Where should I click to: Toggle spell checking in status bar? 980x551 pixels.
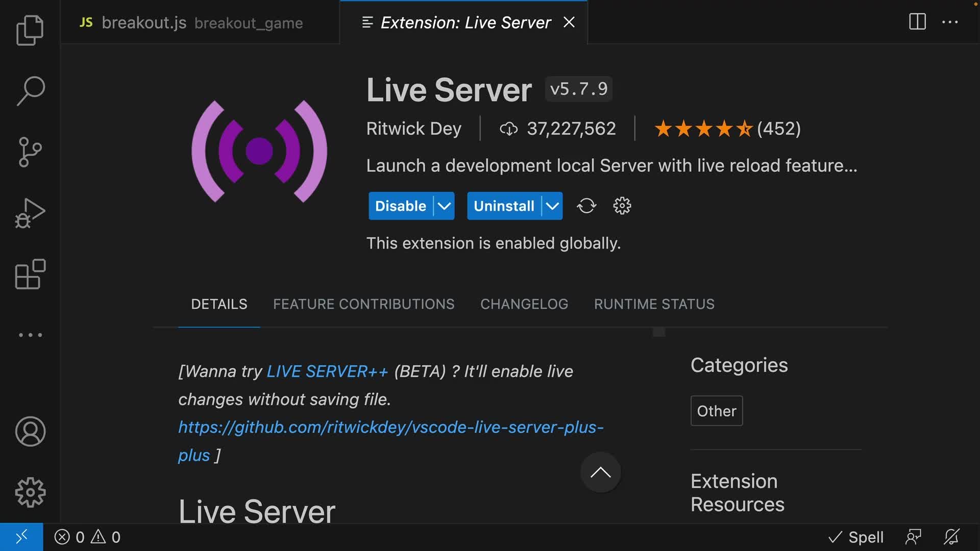(x=856, y=536)
